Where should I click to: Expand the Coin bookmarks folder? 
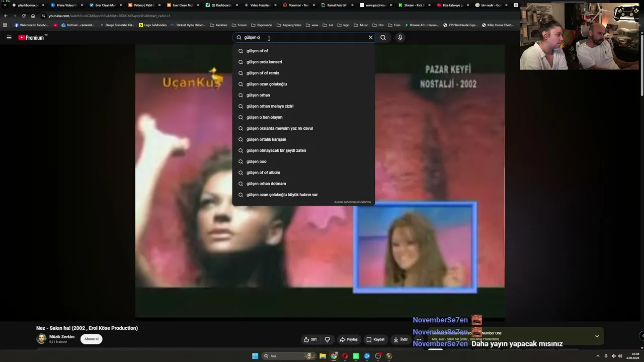point(394,25)
